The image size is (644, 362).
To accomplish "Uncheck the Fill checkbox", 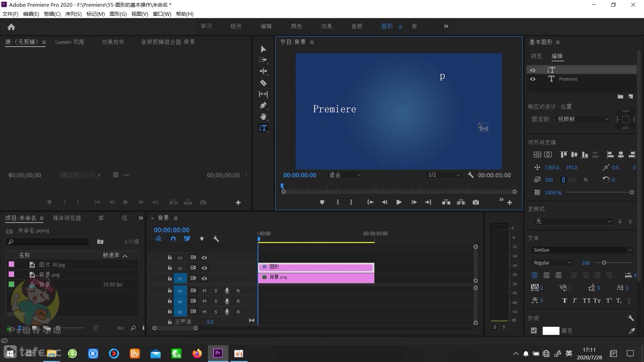I will click(x=534, y=331).
